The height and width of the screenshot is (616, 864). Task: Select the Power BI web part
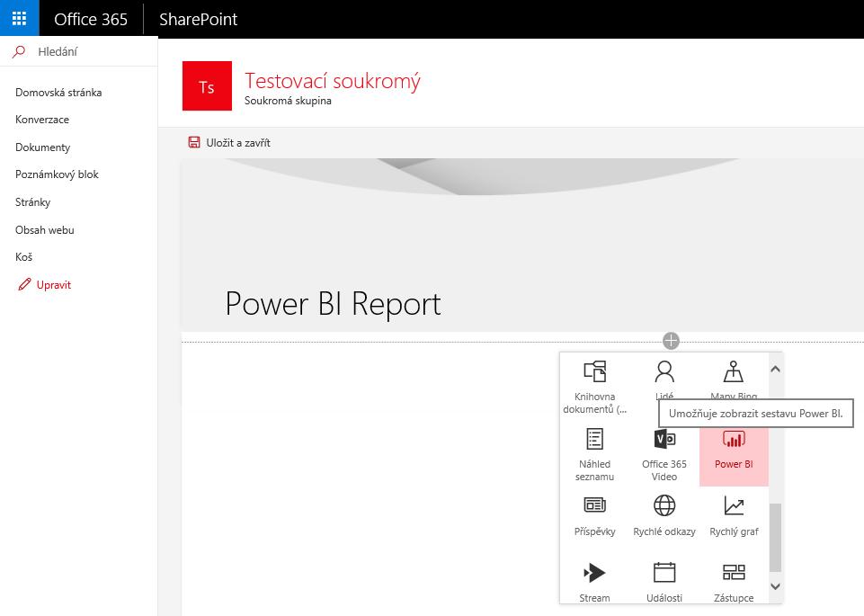tap(734, 456)
